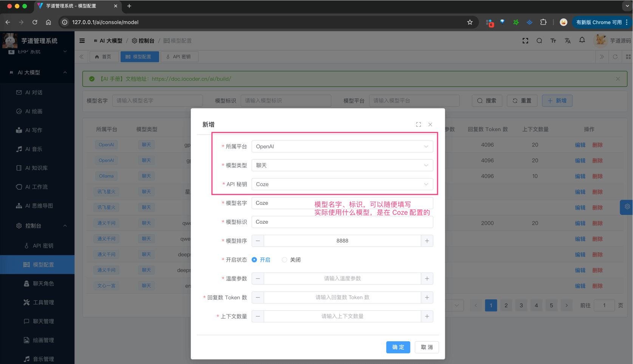The width and height of the screenshot is (633, 364).
Task: Open AI 知识库 in the sidebar
Action: click(x=36, y=168)
